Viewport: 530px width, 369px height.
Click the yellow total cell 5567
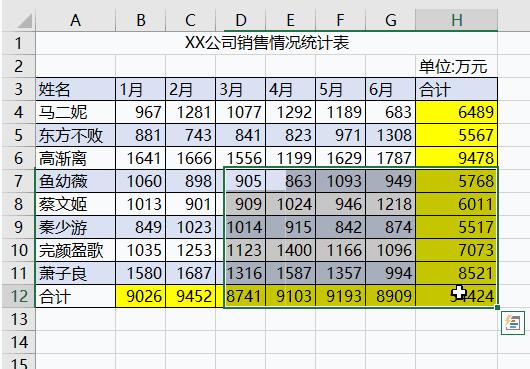(x=457, y=135)
